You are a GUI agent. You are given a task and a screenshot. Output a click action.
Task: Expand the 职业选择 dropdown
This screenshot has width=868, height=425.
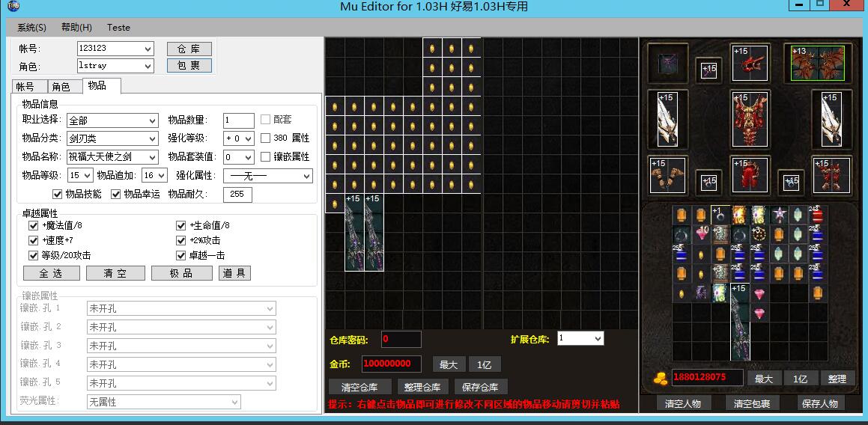pyautogui.click(x=112, y=120)
